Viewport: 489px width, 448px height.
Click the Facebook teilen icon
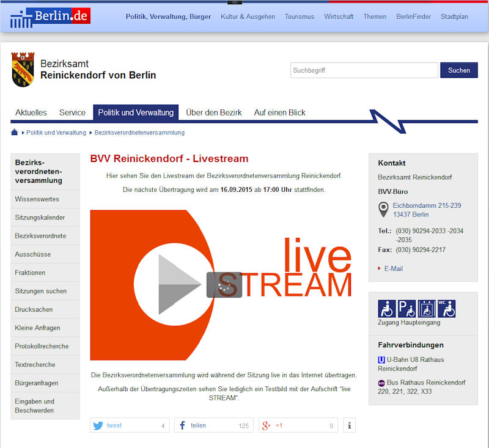click(183, 425)
